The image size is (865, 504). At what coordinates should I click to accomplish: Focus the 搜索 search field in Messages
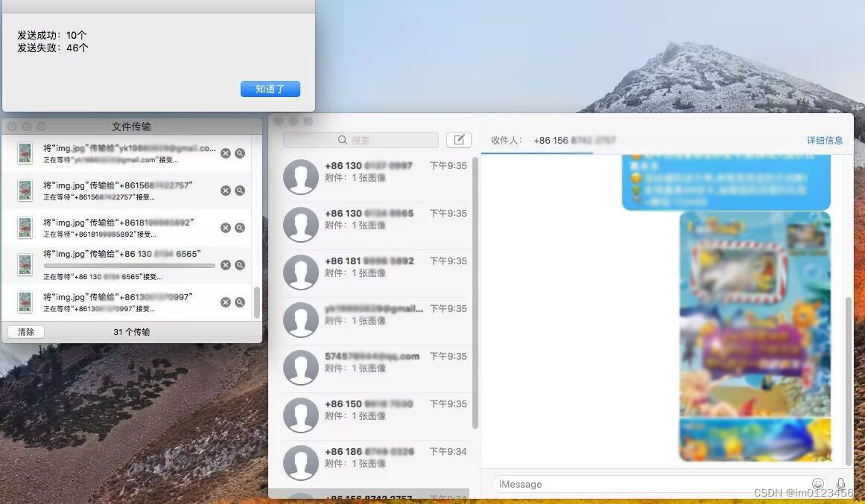(x=361, y=140)
